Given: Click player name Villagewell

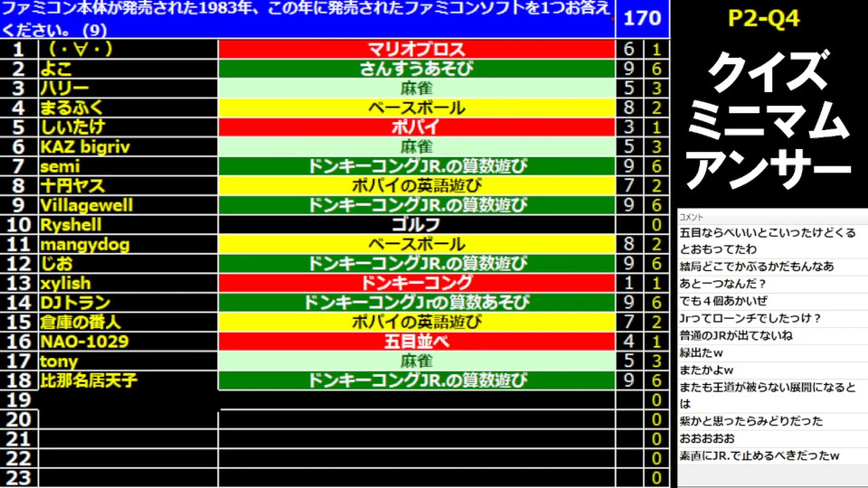Looking at the screenshot, I should [x=87, y=205].
